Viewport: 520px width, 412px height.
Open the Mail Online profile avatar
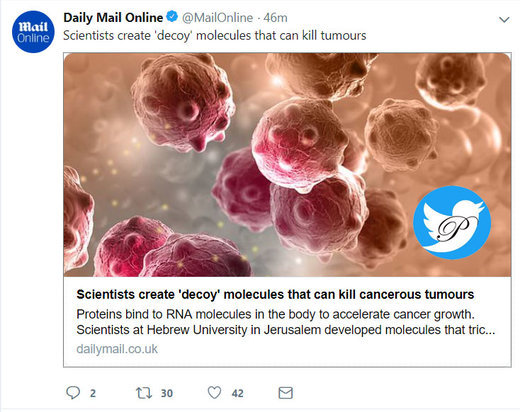(33, 32)
